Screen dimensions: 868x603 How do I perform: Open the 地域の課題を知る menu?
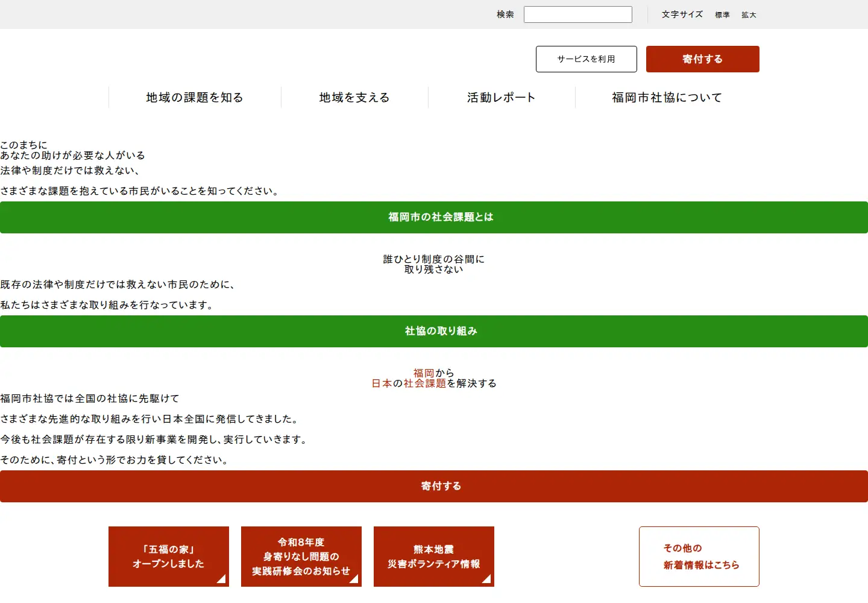click(x=195, y=98)
